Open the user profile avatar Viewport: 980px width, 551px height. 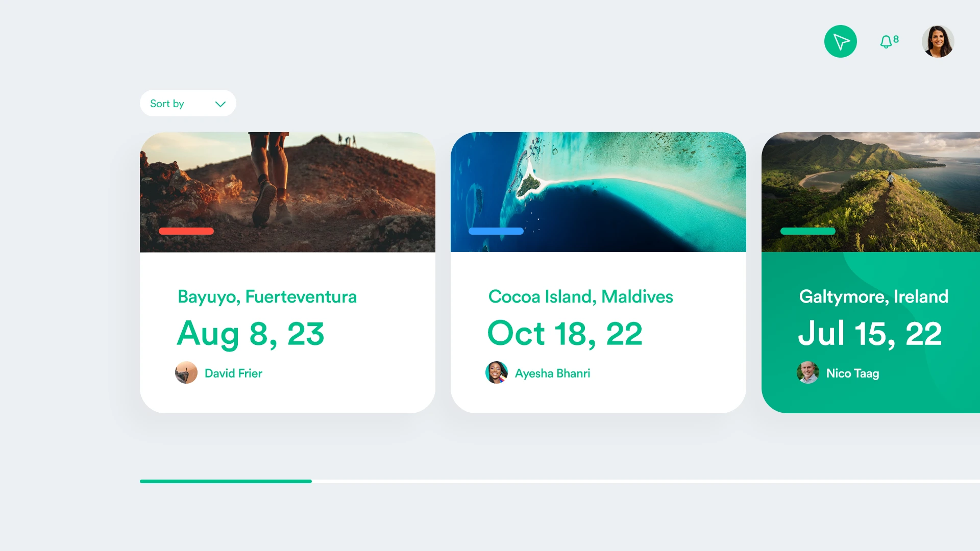click(938, 41)
